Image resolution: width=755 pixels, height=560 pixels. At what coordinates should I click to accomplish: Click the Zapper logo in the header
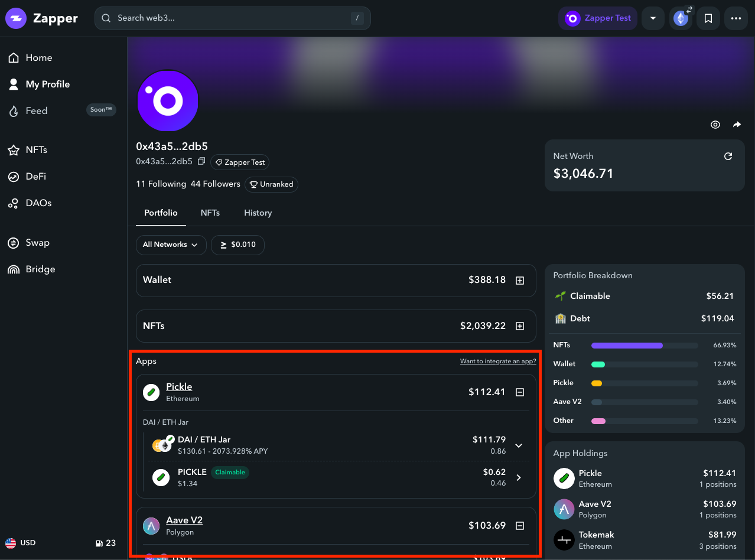pos(42,18)
